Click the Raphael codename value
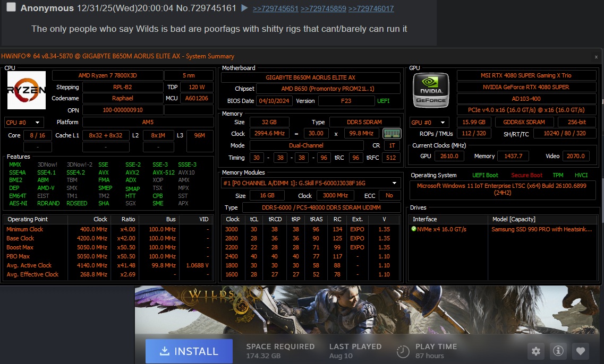604x364 pixels. tap(123, 98)
